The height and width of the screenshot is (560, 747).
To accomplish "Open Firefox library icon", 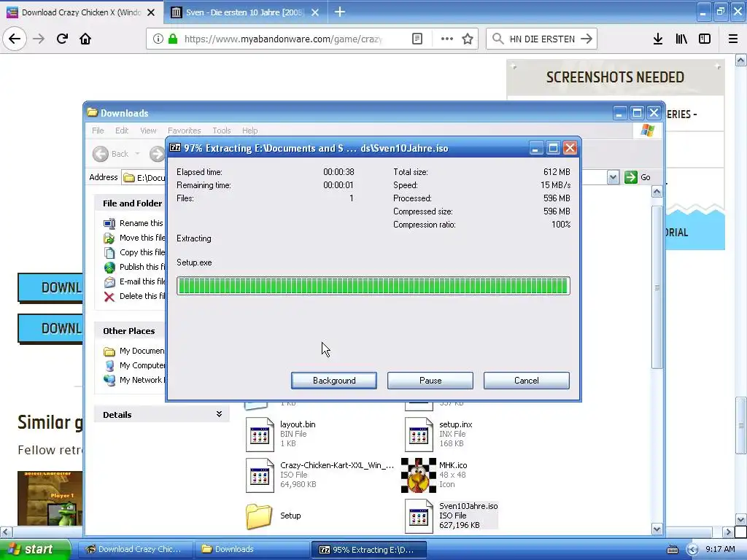I will (x=681, y=39).
